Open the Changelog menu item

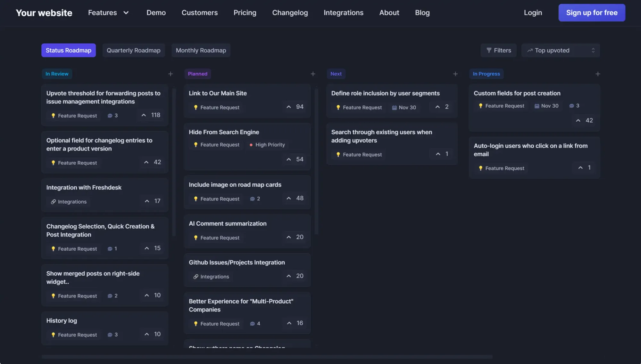click(290, 12)
